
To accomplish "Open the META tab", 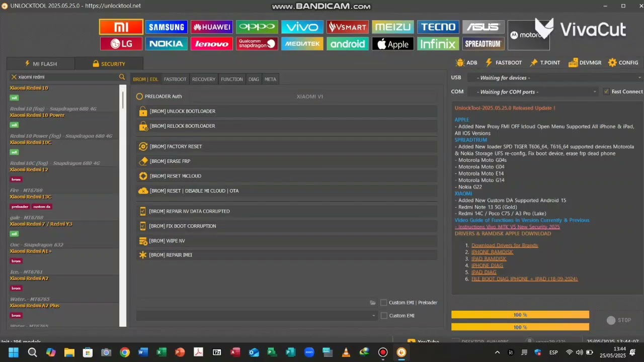I will pos(270,79).
